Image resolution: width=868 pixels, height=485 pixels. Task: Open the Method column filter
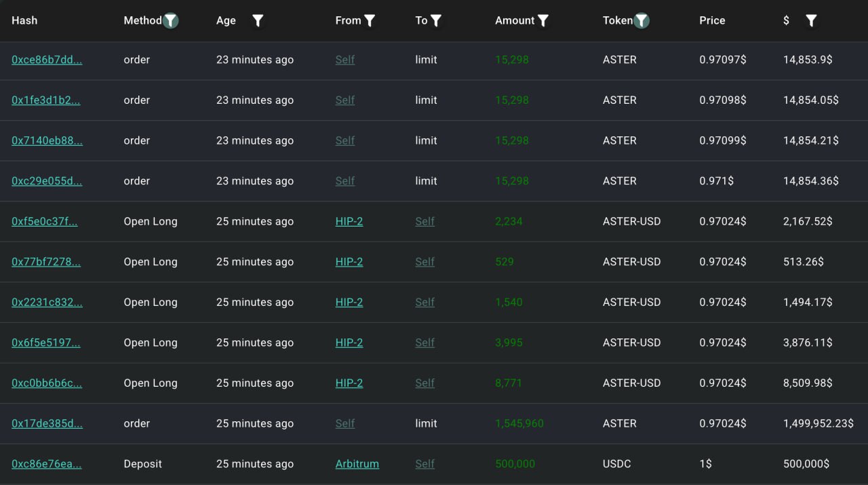(x=170, y=20)
